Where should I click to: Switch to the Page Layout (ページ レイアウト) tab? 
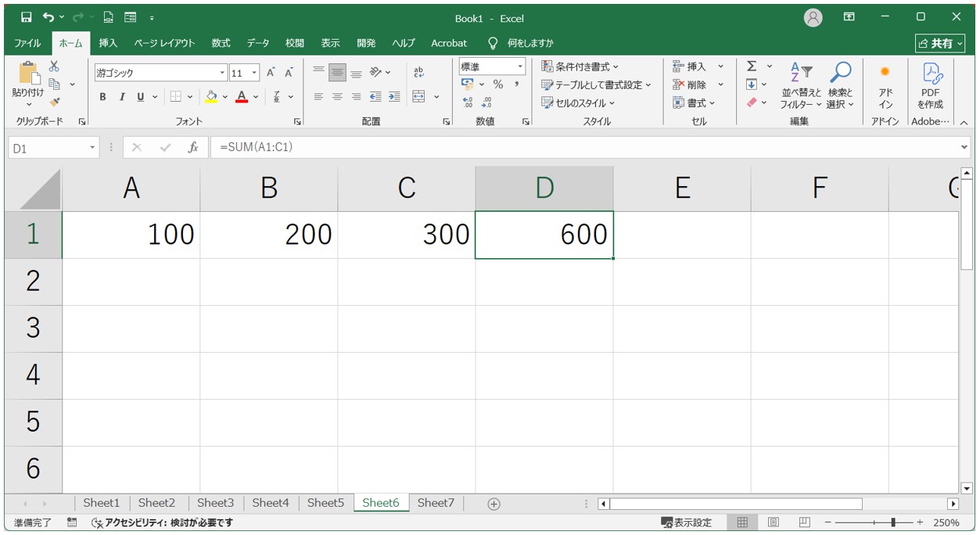pyautogui.click(x=164, y=43)
